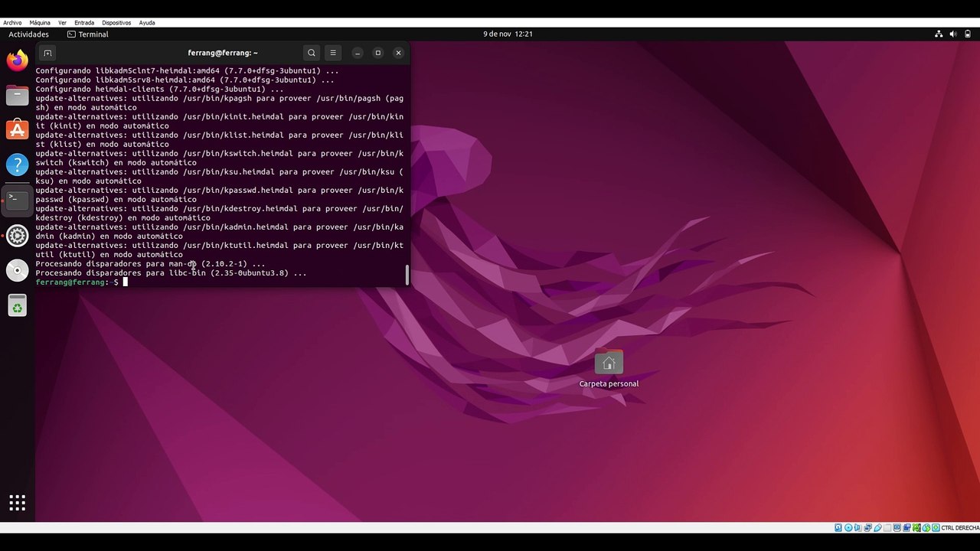Open a new tab in the terminal
Image resolution: width=980 pixels, height=551 pixels.
(47, 53)
